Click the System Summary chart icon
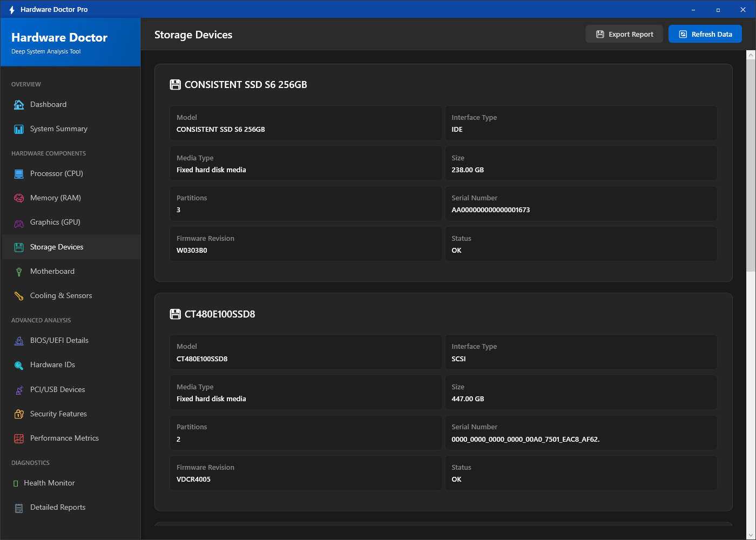Image resolution: width=756 pixels, height=540 pixels. [x=19, y=129]
